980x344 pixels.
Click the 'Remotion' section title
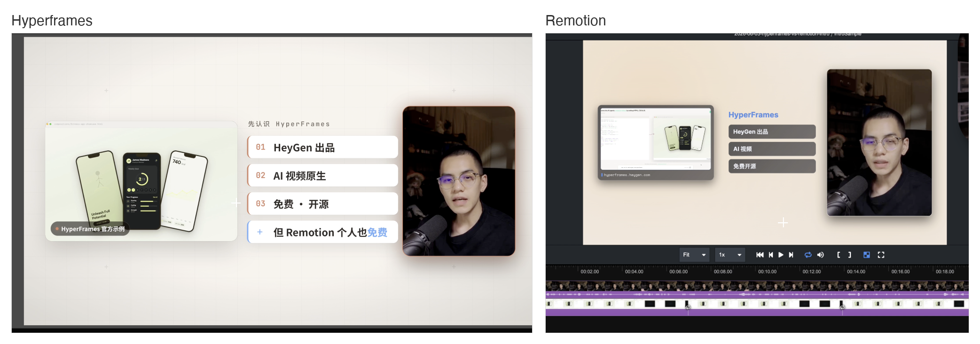tap(575, 21)
